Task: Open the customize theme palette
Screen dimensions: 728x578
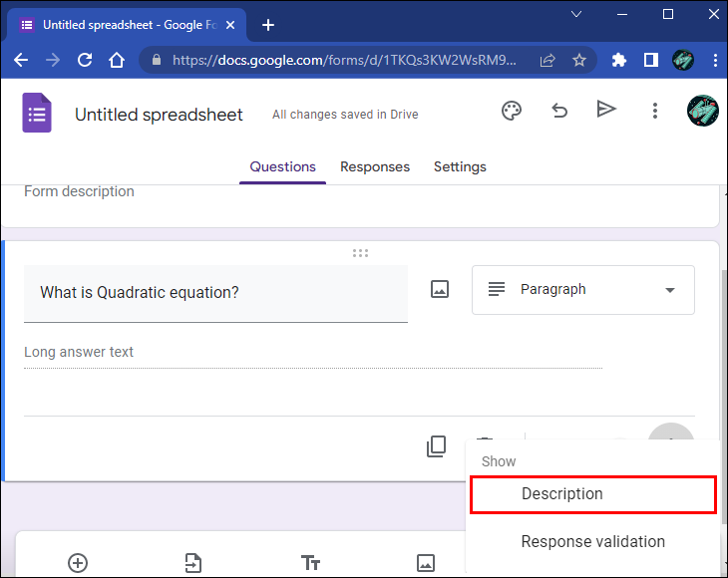Action: click(x=512, y=111)
